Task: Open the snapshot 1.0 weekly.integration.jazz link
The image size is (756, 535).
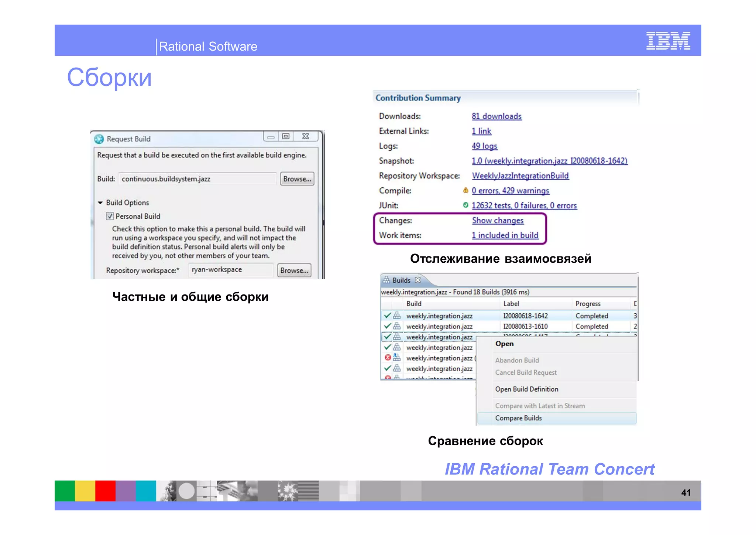Action: (x=550, y=161)
